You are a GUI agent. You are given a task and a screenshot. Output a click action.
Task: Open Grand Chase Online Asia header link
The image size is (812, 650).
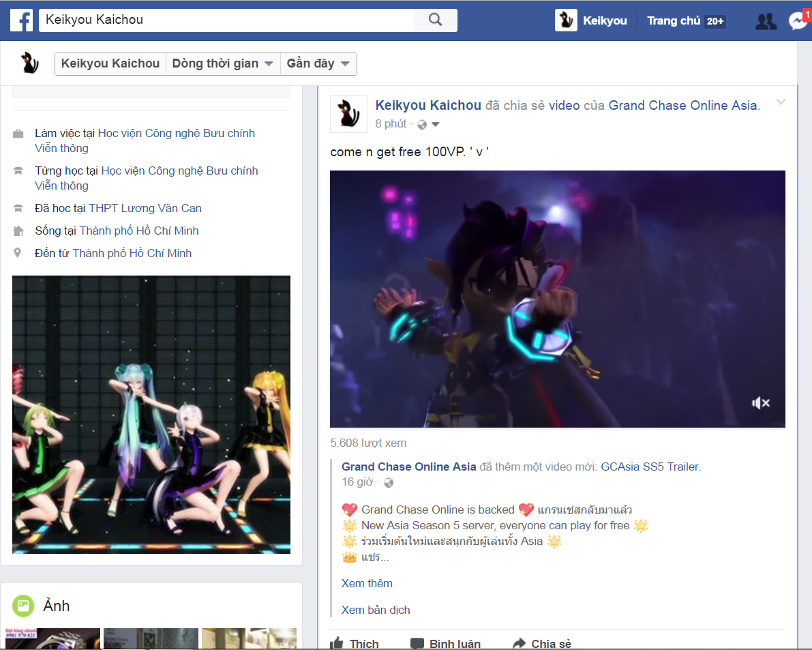[x=682, y=105]
